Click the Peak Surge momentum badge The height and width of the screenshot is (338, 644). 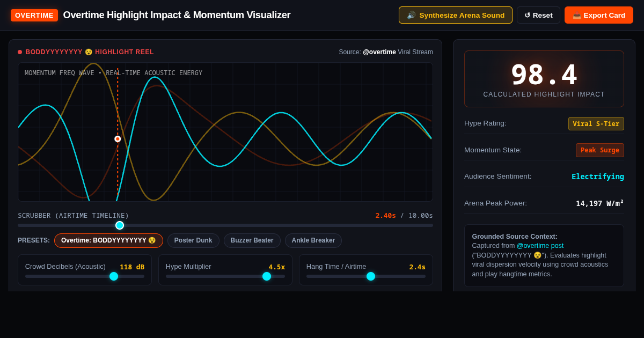600,150
